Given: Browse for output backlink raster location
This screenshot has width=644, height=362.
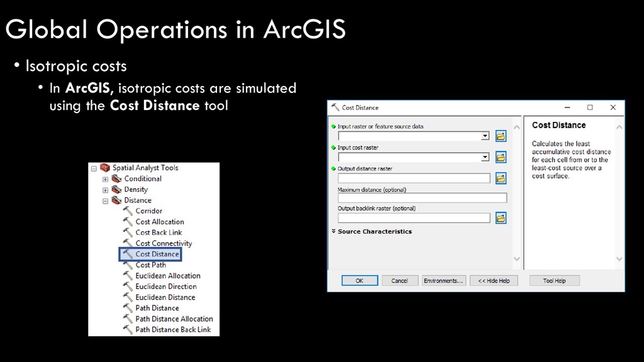Looking at the screenshot, I should coord(501,218).
